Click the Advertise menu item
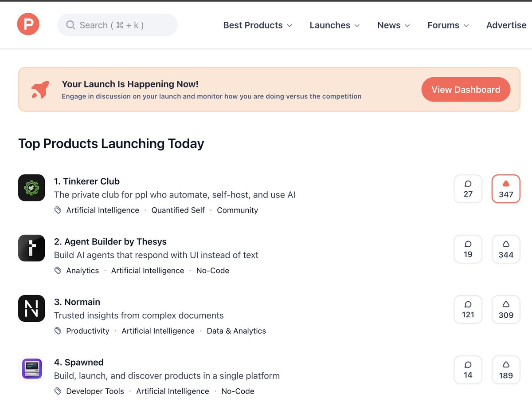Viewport: 532px width, 414px height. click(506, 25)
